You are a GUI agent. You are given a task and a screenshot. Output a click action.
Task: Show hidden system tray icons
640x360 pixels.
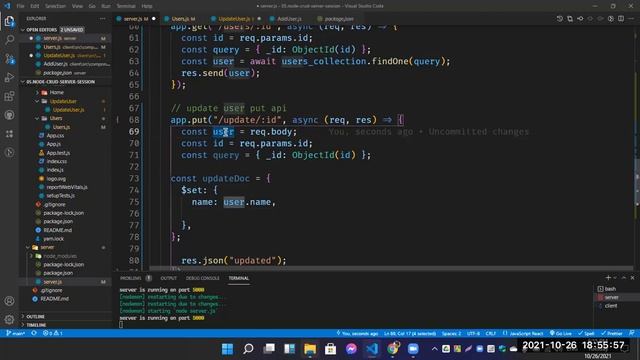(x=434, y=349)
